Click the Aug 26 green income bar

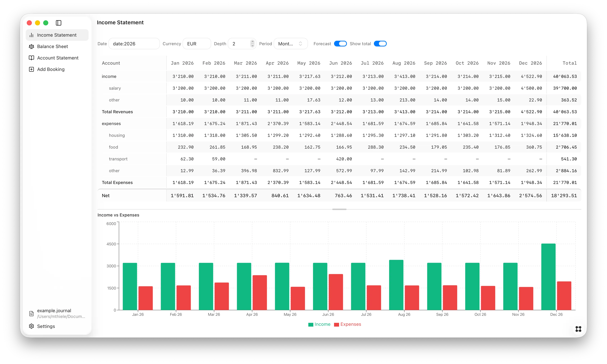pyautogui.click(x=396, y=285)
